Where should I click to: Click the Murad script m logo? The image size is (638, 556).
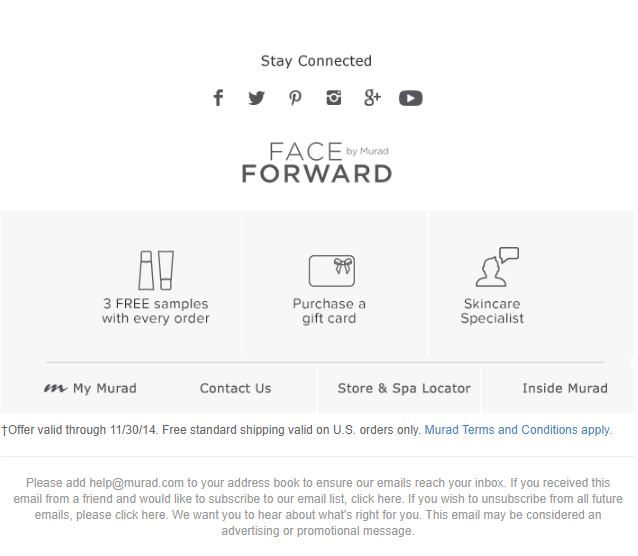coord(55,388)
